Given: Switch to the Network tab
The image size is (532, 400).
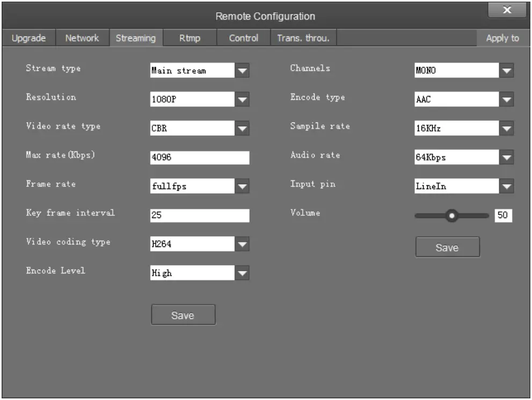Looking at the screenshot, I should point(82,38).
